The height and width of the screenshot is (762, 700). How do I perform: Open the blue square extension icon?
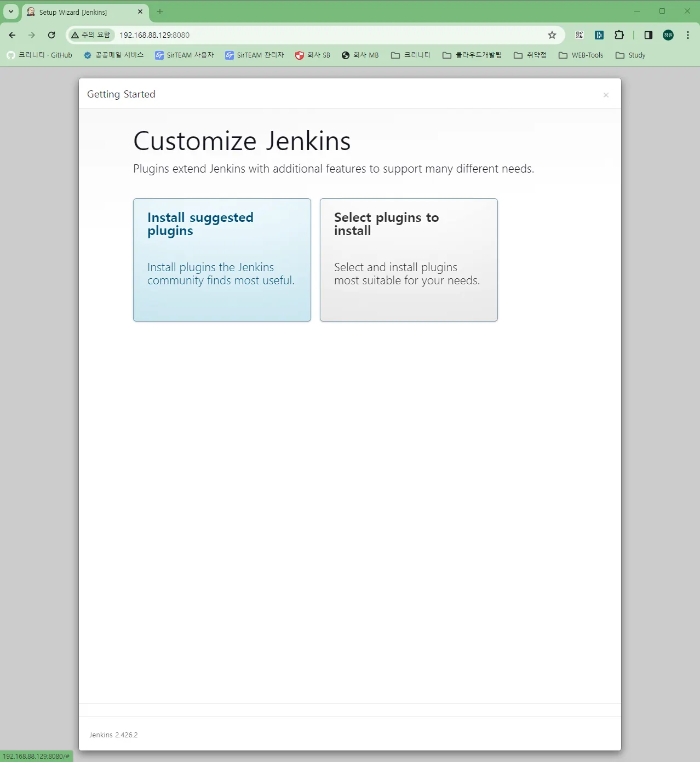(599, 35)
